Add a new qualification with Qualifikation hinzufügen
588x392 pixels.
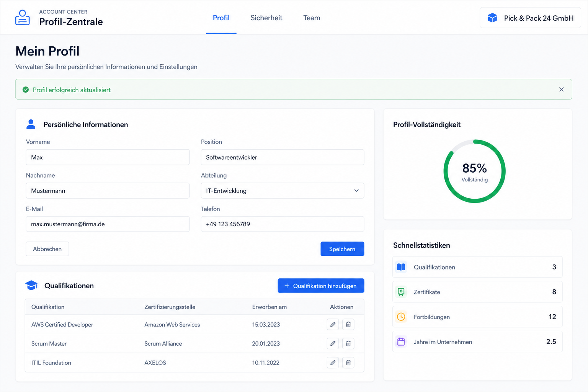(x=321, y=286)
